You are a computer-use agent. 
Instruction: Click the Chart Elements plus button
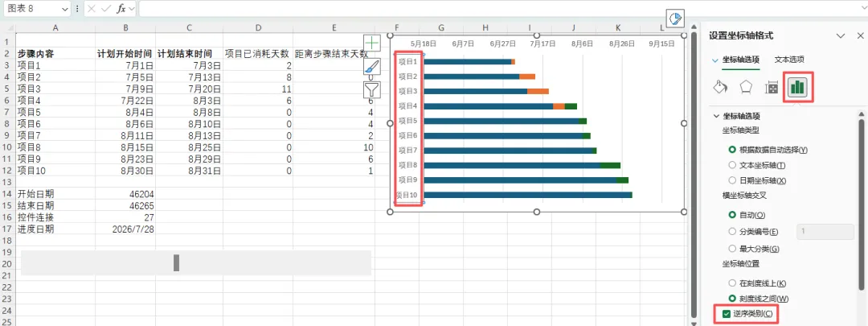tap(372, 43)
